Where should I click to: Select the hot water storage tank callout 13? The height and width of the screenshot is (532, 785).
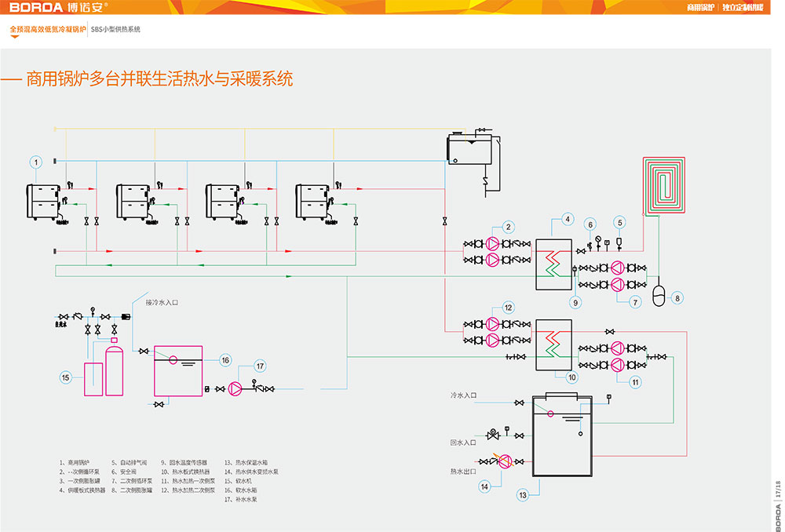coord(524,495)
